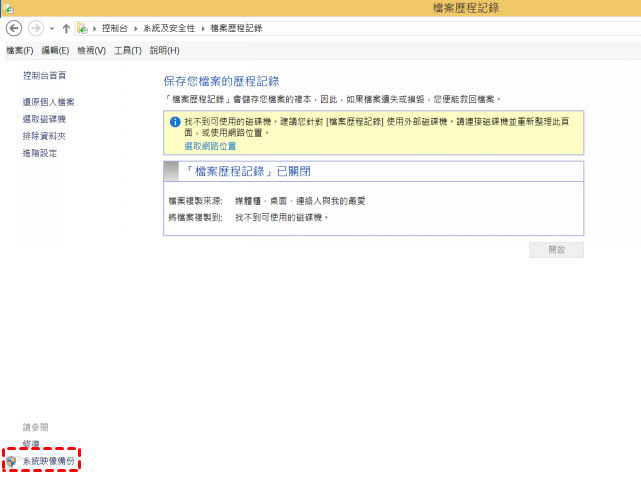Click the gray status icon beside 已關閉

[171, 171]
